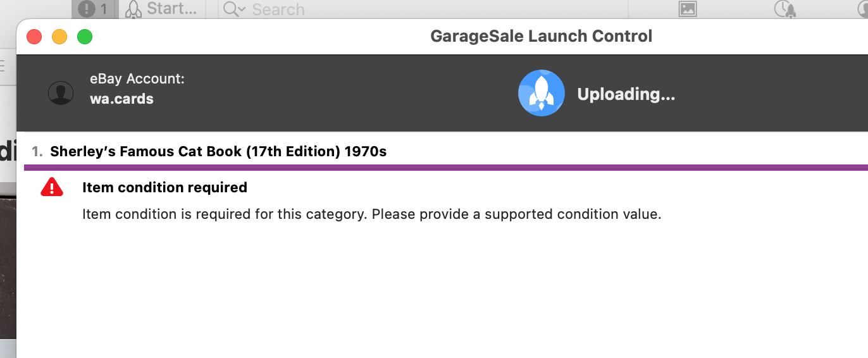The width and height of the screenshot is (868, 358).
Task: Click the Uploading status label
Action: click(x=626, y=94)
